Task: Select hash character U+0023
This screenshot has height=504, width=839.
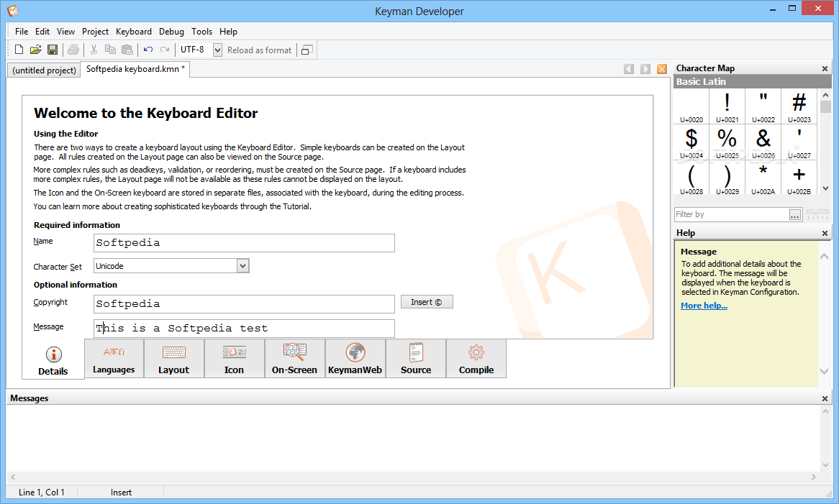Action: pyautogui.click(x=799, y=106)
